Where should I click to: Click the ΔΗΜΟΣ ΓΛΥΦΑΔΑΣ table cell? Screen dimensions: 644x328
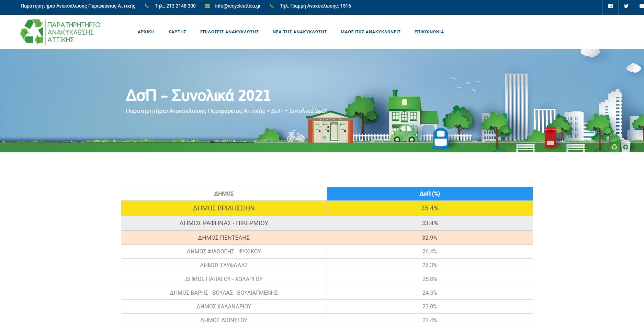(x=224, y=265)
